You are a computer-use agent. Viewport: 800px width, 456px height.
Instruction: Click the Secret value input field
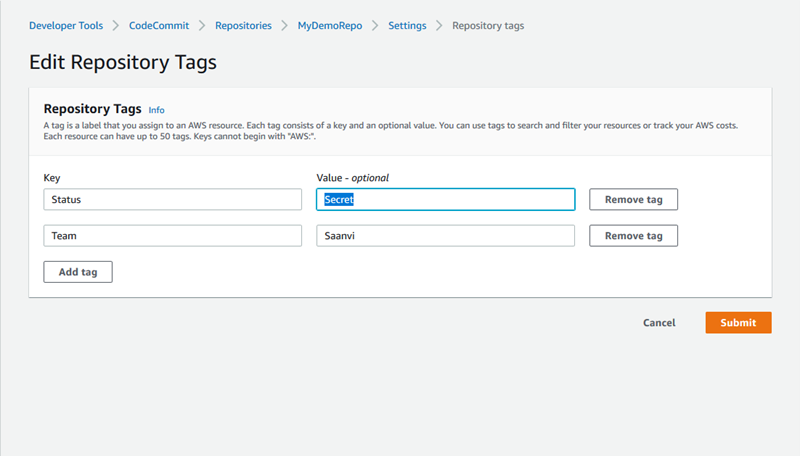[445, 199]
